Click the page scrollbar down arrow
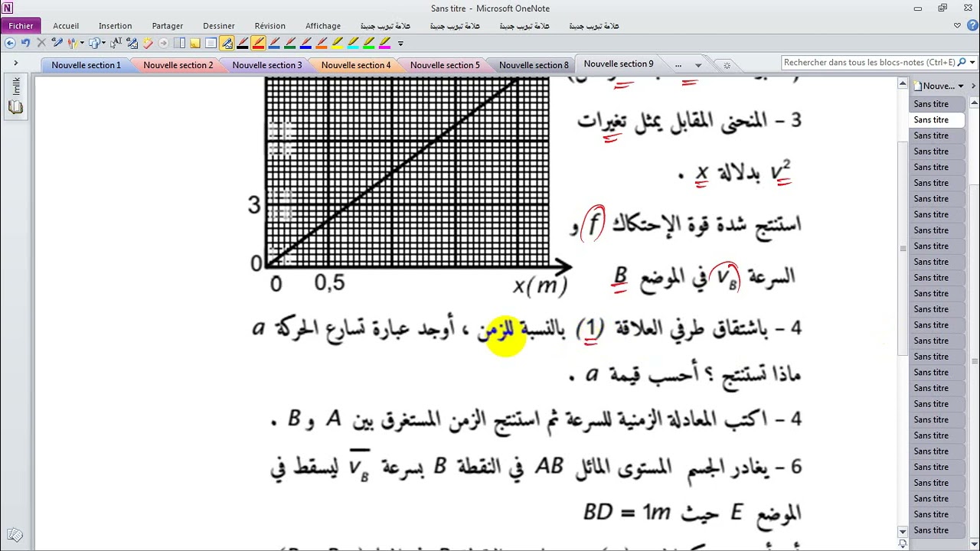The width and height of the screenshot is (980, 551). click(x=902, y=531)
